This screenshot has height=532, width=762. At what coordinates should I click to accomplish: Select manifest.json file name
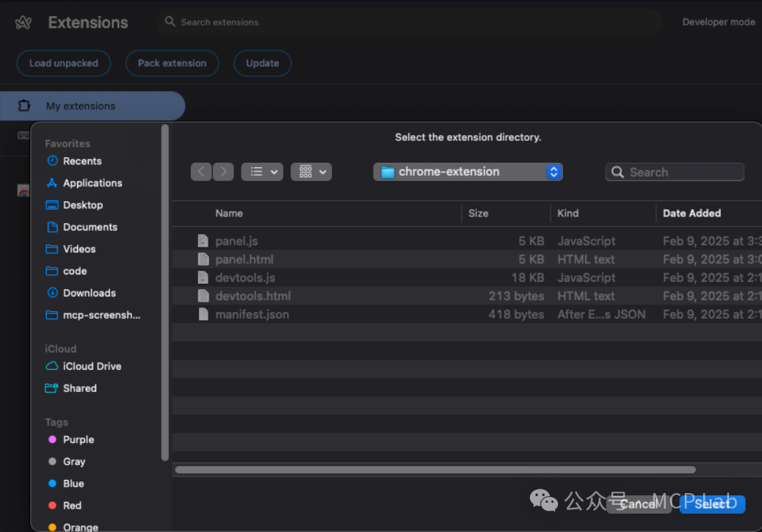click(252, 314)
